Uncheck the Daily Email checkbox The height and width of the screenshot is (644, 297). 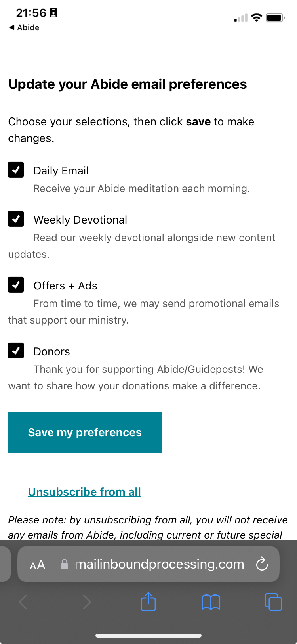16,170
